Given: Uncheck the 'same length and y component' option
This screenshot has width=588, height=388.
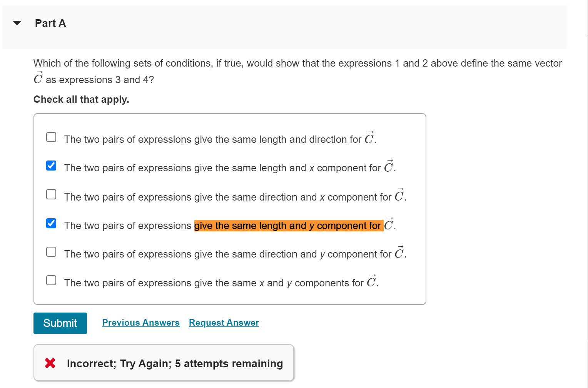Looking at the screenshot, I should pos(51,223).
